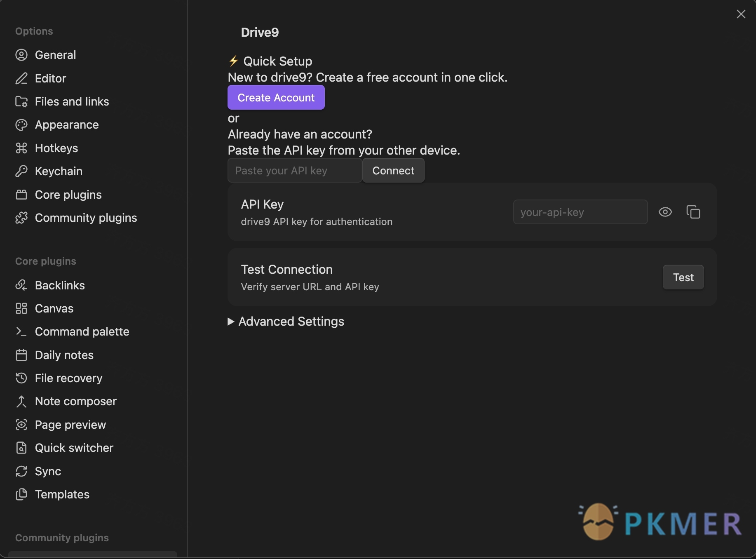This screenshot has width=756, height=559.
Task: Focus the 'your-api-key' input field
Action: point(580,212)
